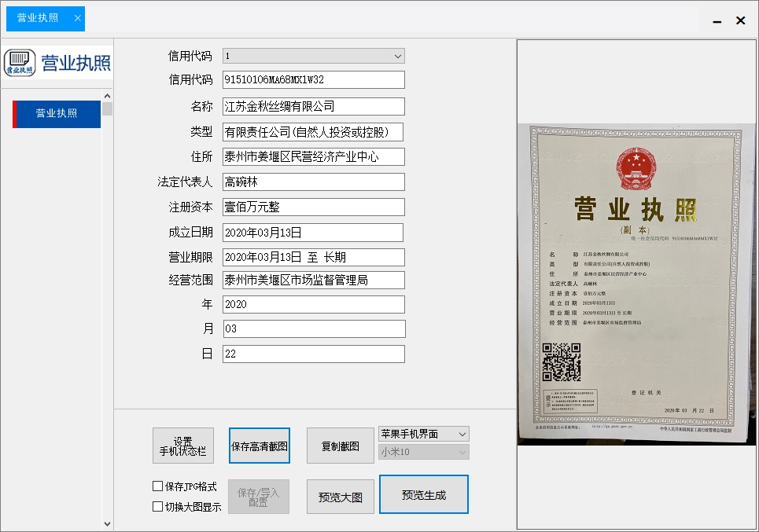Click the 名称 field showing 江苏金秋丝绸有限公司
759x532 pixels.
pyautogui.click(x=313, y=106)
